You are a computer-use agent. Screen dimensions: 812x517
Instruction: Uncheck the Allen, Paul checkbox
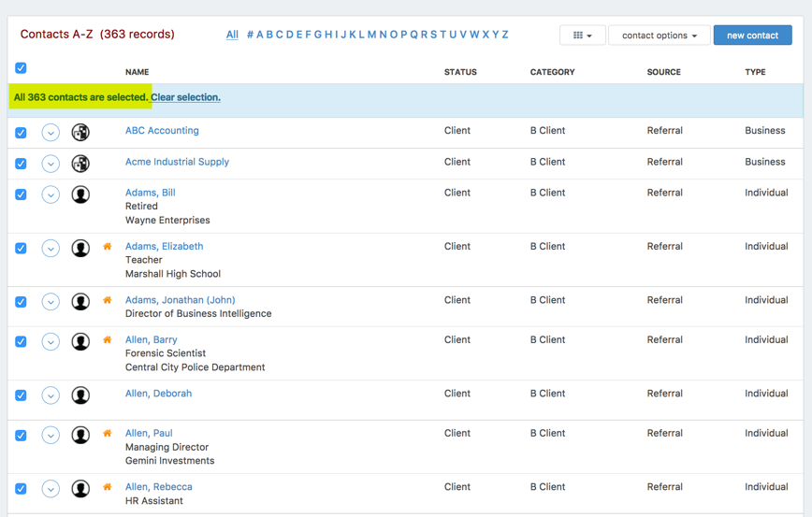coord(21,436)
